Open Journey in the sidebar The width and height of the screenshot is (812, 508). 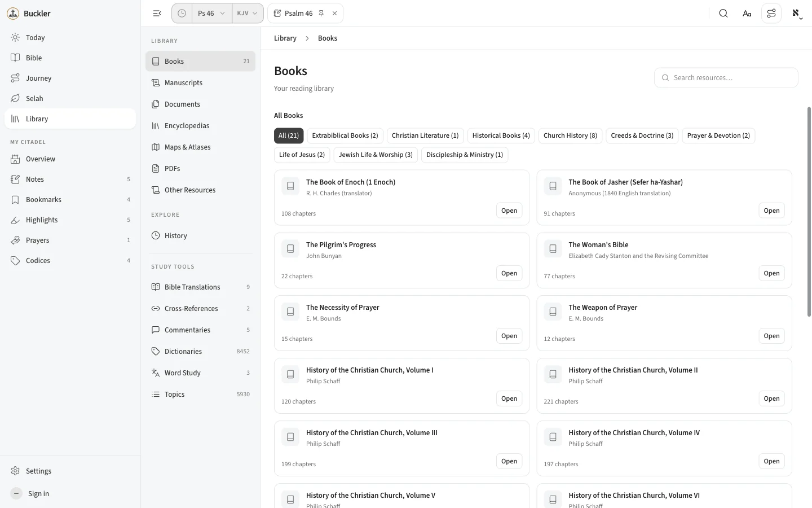coord(70,78)
